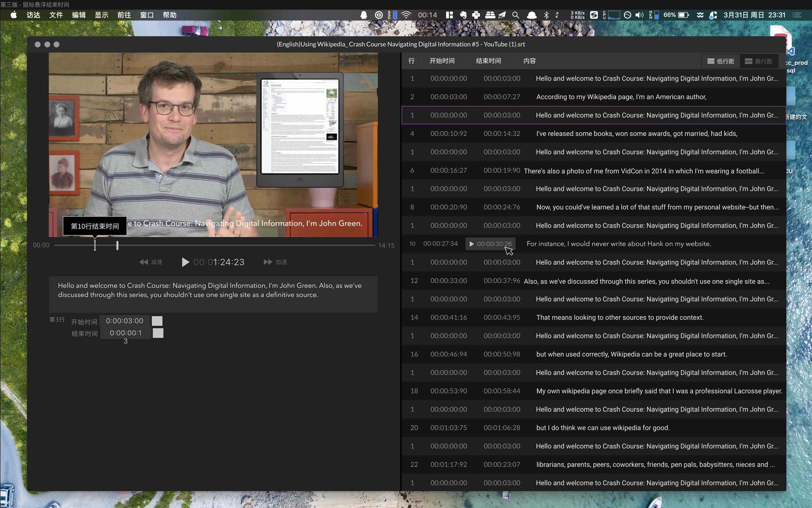
Task: Switch to 高行距 tall row spacing
Action: coord(758,61)
